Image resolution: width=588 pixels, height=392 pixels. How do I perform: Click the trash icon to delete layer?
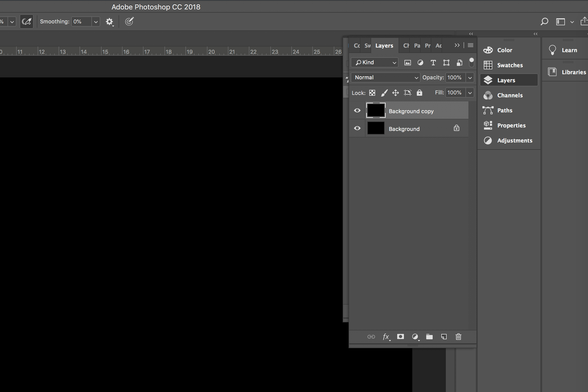pos(458,337)
